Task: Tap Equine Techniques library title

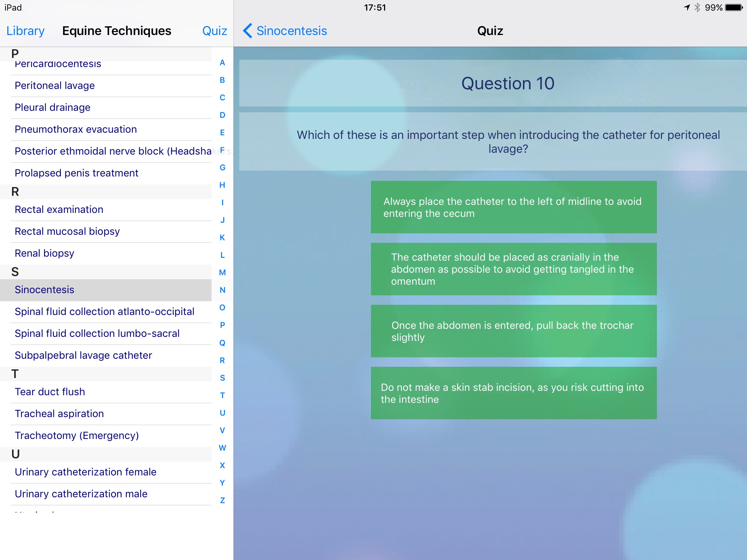Action: tap(116, 31)
